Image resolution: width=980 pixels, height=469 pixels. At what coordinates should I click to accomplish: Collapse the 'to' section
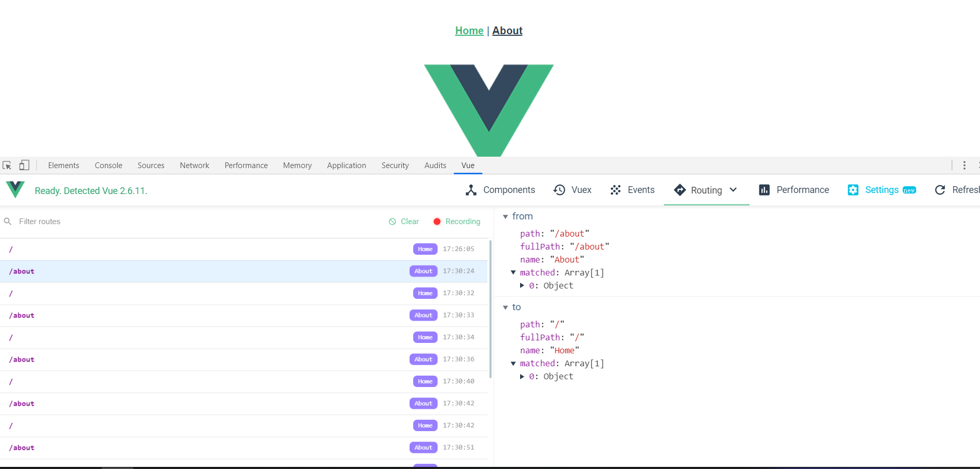point(505,308)
